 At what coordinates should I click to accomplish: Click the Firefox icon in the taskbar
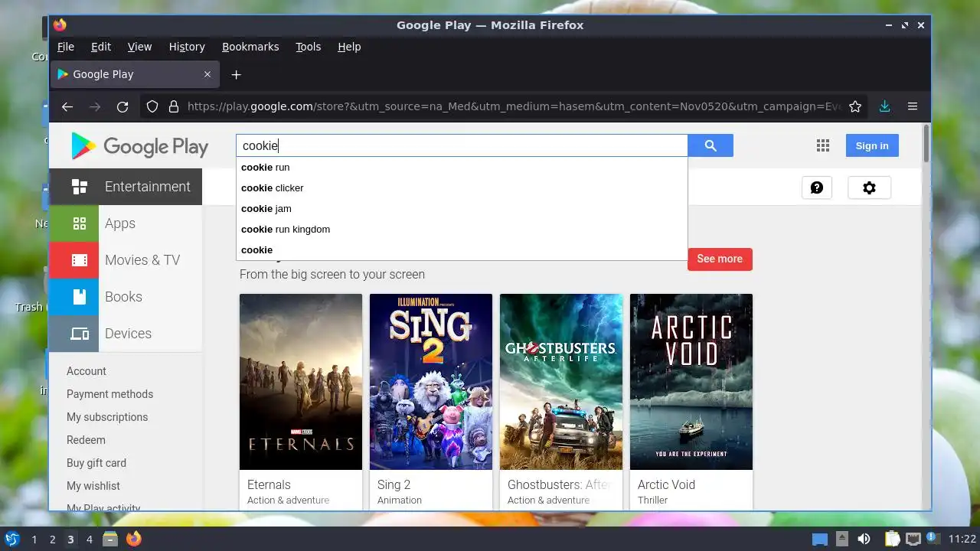[x=134, y=539]
